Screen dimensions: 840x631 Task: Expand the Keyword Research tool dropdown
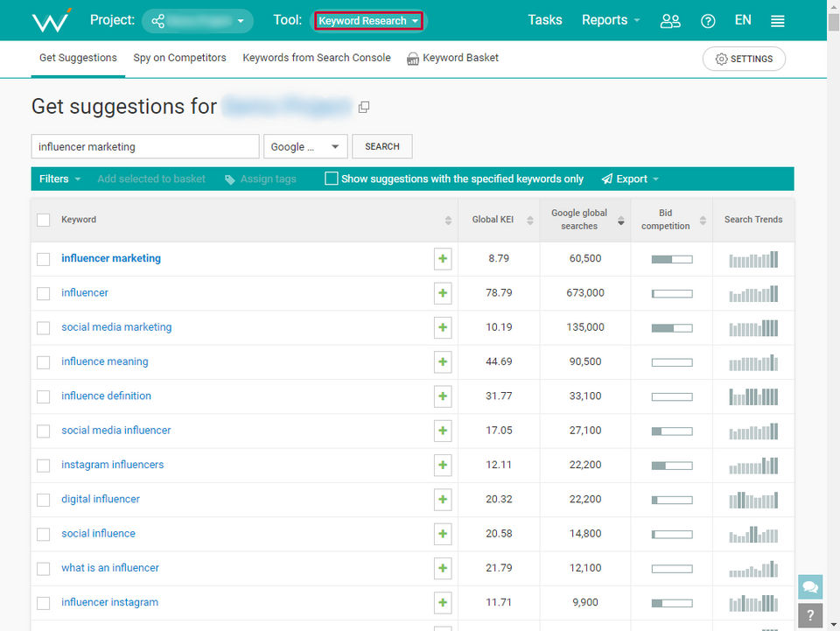368,21
